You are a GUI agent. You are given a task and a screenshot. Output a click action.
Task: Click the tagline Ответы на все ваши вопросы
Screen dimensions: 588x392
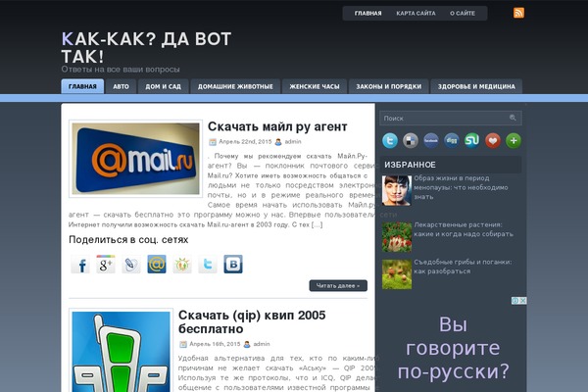pos(121,70)
